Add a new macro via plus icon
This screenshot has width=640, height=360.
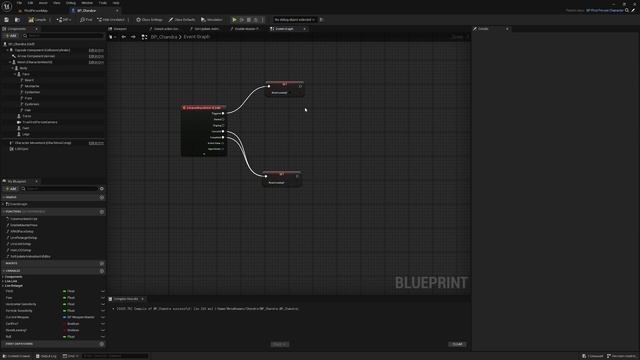(102, 263)
